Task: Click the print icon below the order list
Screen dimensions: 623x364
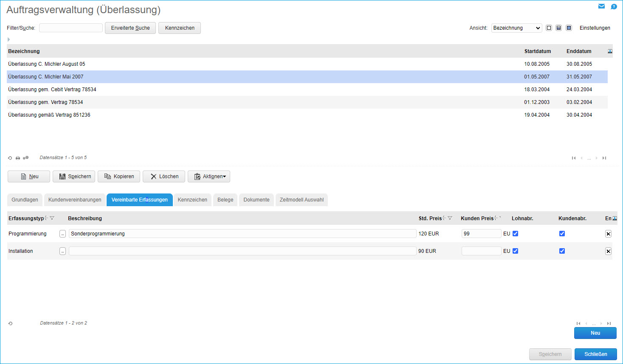Action: tap(18, 158)
